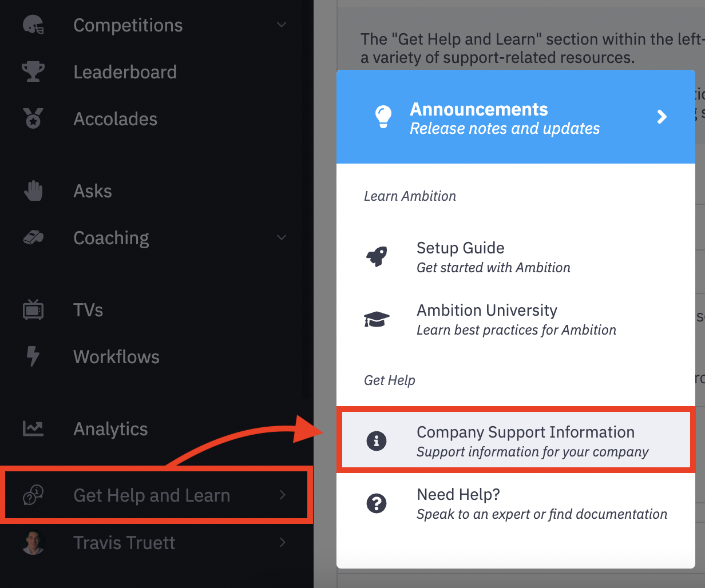
Task: Click the Competitions football helmet icon
Action: [x=33, y=25]
